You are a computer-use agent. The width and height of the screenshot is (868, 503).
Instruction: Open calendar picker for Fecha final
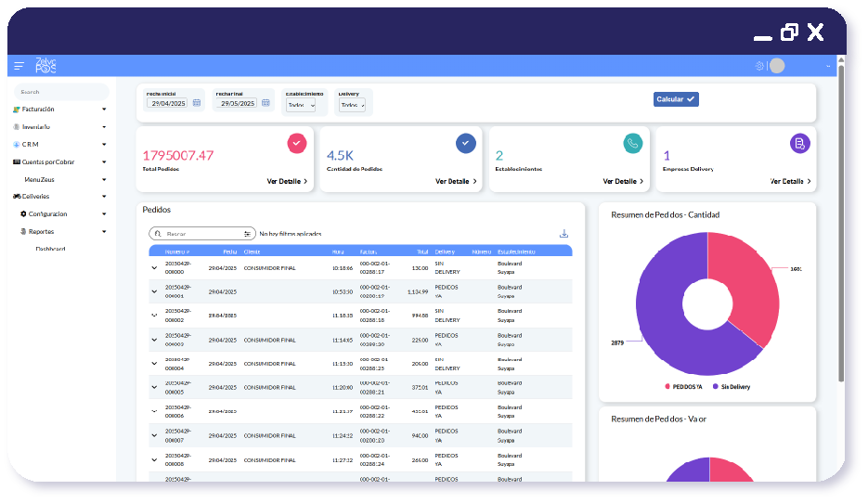pyautogui.click(x=266, y=104)
